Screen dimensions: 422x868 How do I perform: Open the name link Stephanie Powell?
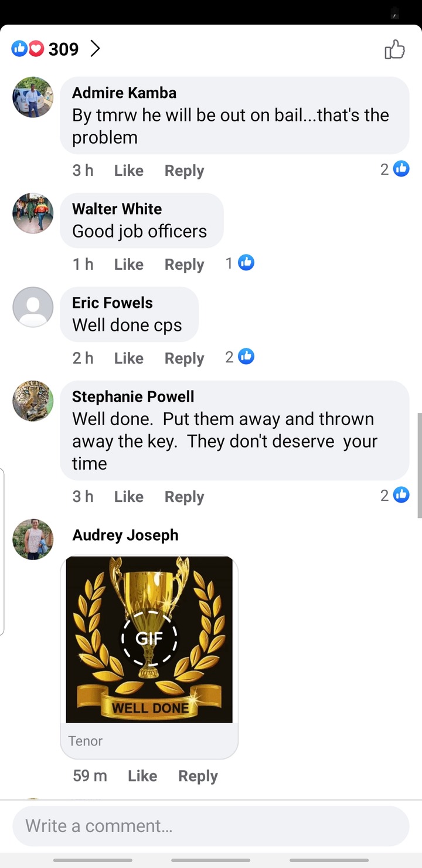(133, 396)
